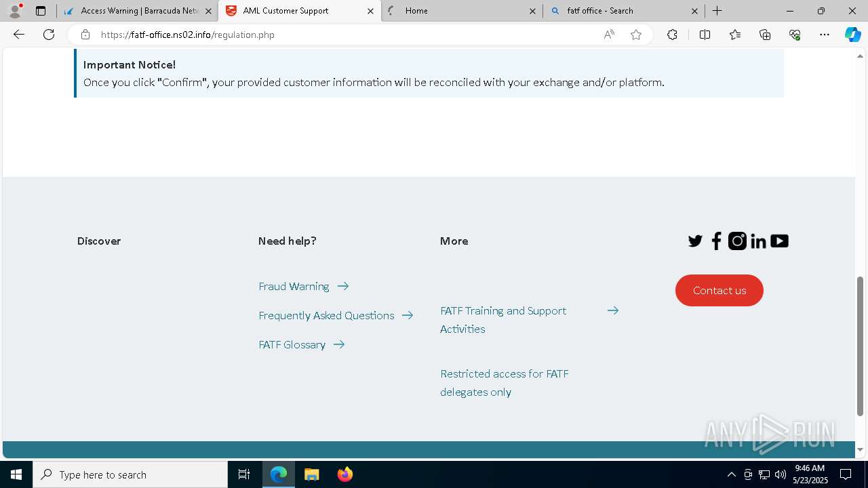Close the AML Customer Support tab
The width and height of the screenshot is (868, 488).
370,11
